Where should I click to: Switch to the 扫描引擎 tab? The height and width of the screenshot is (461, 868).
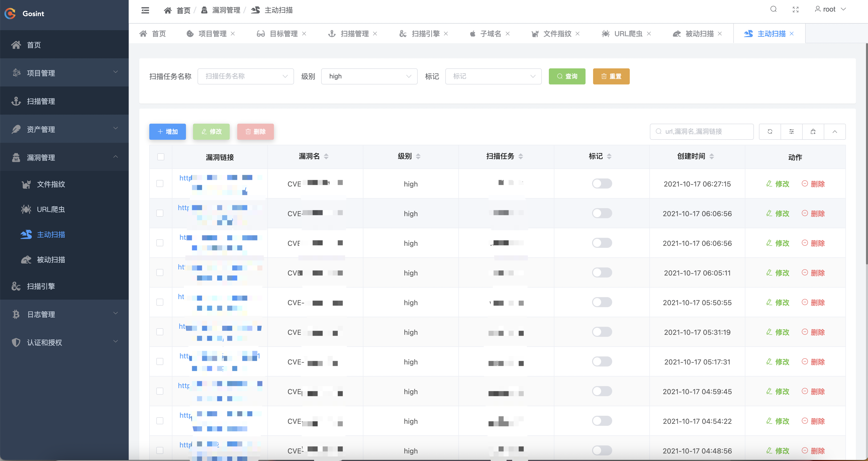tap(425, 34)
